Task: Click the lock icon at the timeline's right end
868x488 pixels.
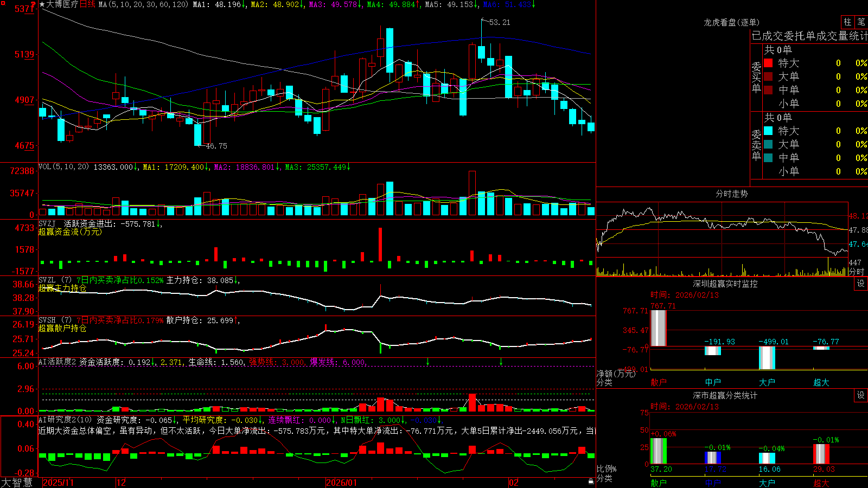Action: click(x=591, y=481)
